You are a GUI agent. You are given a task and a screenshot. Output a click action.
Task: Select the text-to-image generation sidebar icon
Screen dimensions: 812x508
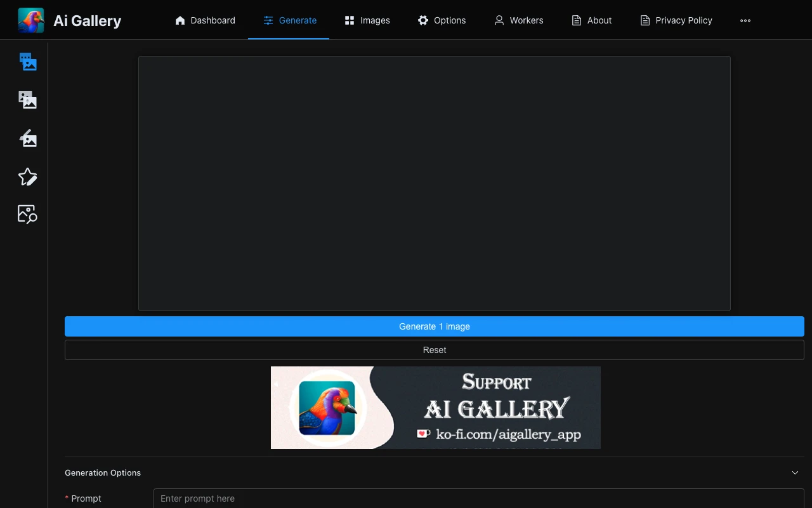point(27,61)
